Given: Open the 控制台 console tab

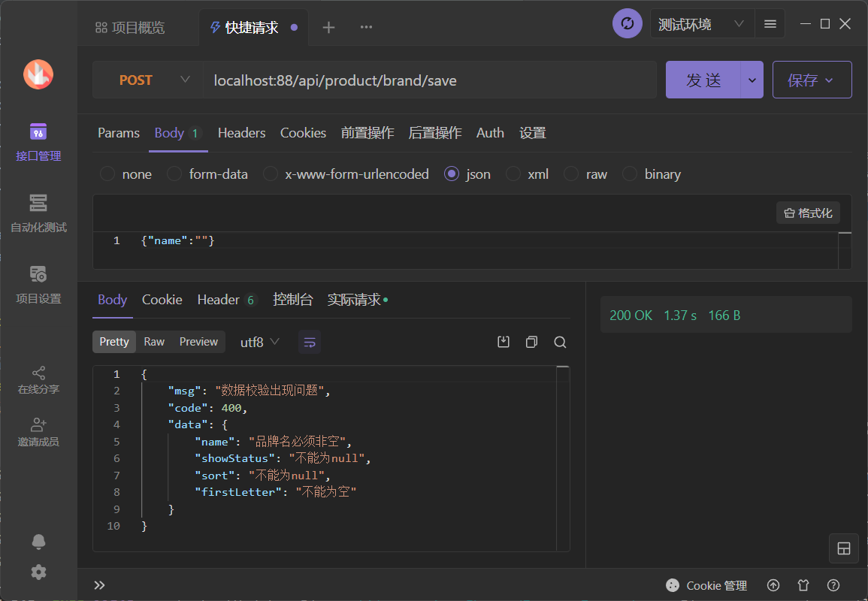Looking at the screenshot, I should click(x=293, y=300).
